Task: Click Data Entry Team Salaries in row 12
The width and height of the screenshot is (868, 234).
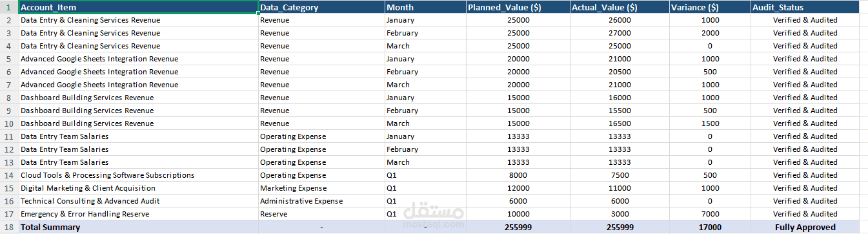Action: coord(138,149)
